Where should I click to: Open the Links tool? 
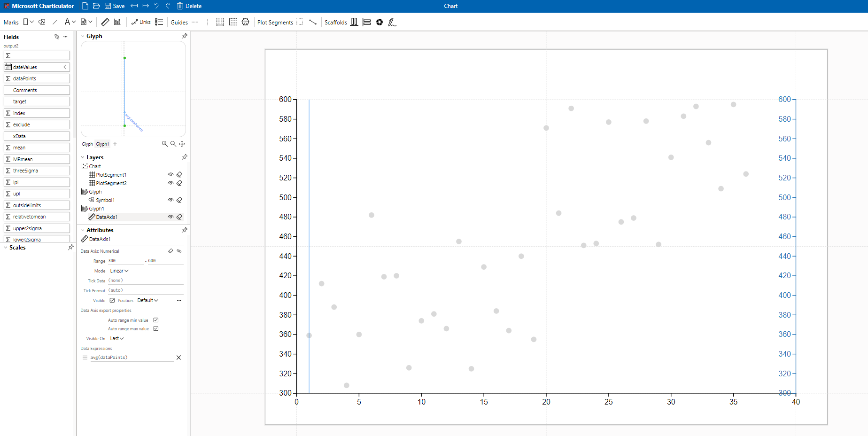pyautogui.click(x=141, y=22)
